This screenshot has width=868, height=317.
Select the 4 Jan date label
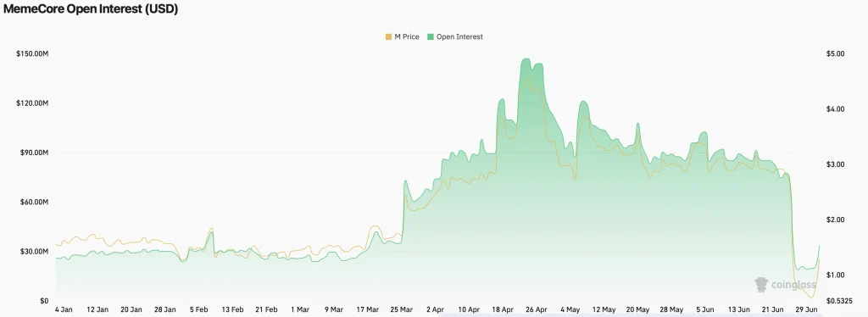pyautogui.click(x=64, y=309)
